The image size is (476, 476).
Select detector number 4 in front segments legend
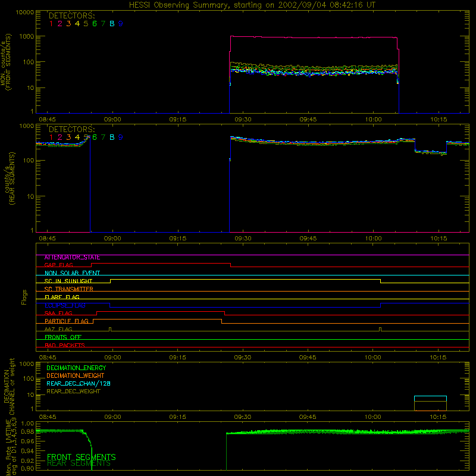click(77, 24)
